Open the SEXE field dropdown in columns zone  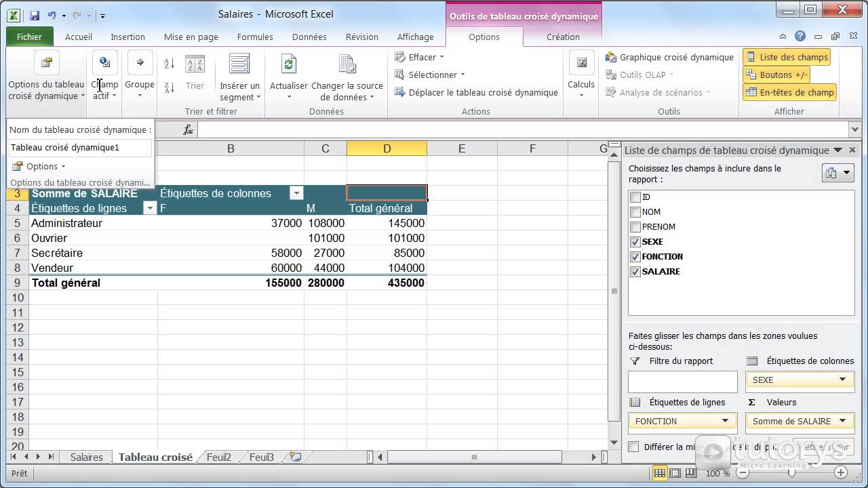pyautogui.click(x=842, y=380)
